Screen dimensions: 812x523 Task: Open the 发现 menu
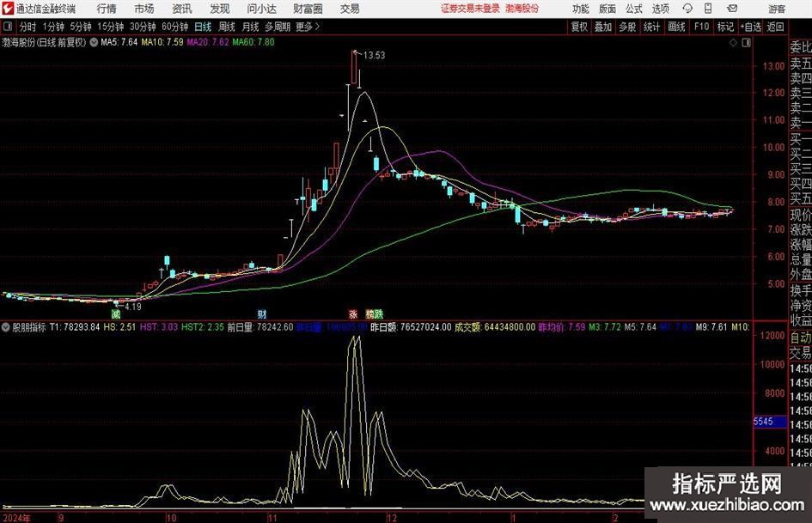click(x=220, y=9)
